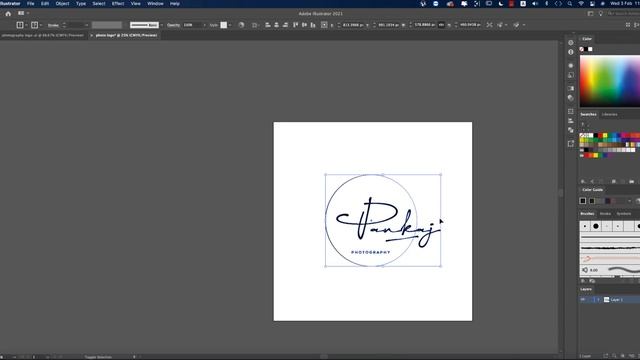Open the Object menu
The height and width of the screenshot is (360, 640).
point(62,4)
